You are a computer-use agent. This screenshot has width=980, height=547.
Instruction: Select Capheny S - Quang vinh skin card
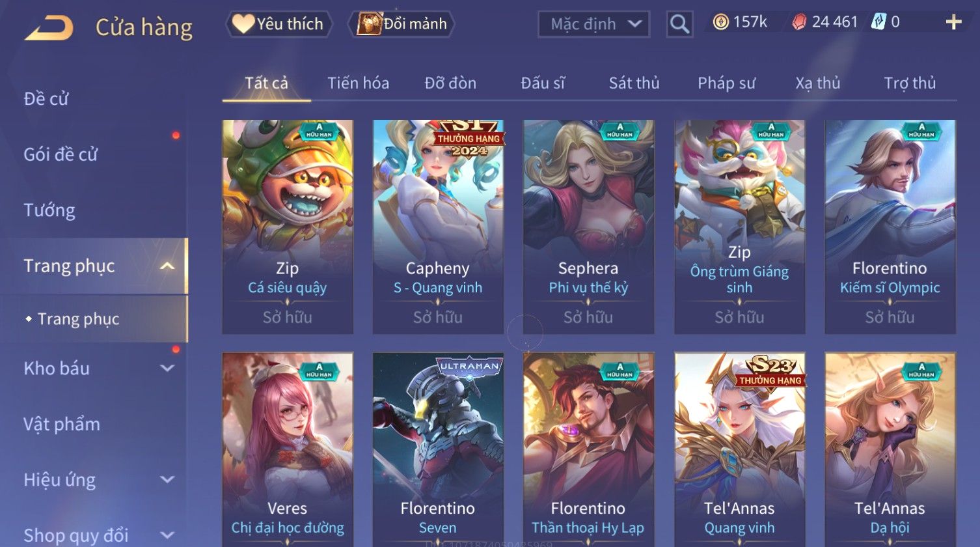point(438,227)
